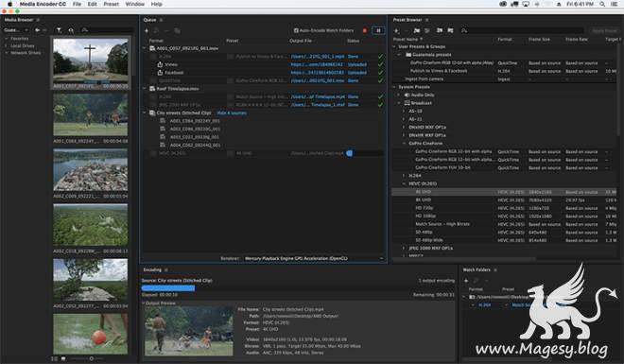Click the Preset Name column header
Viewport: 624px width, 364px height.
pyautogui.click(x=405, y=40)
